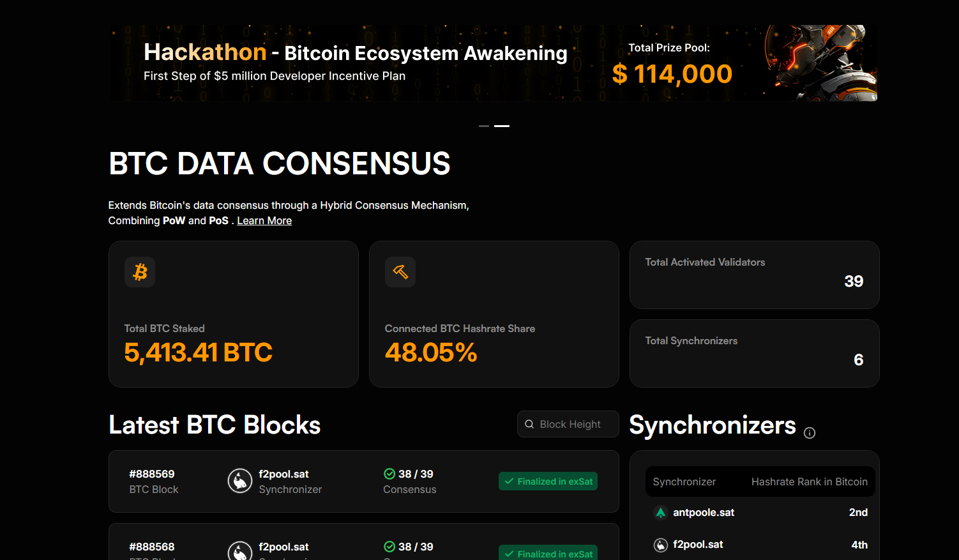The width and height of the screenshot is (959, 560).
Task: Click green consensus checkmark for block #888568
Action: point(389,547)
